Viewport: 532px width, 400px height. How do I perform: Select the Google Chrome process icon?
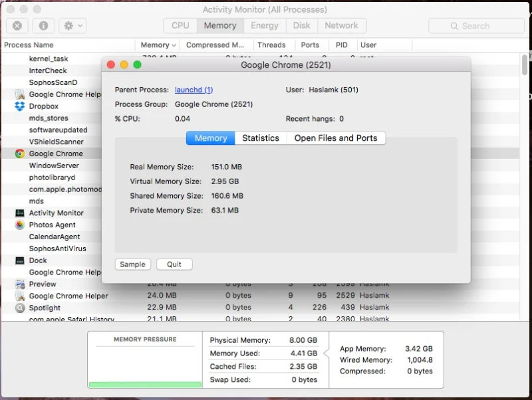[x=20, y=153]
